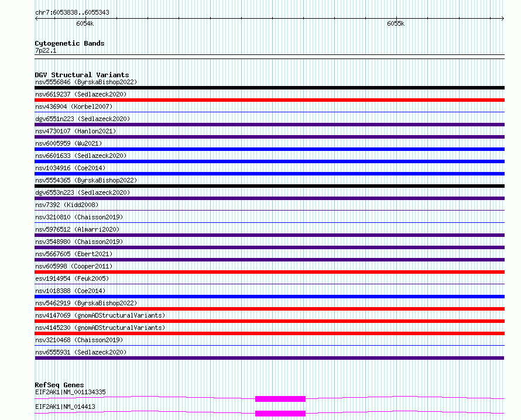Open nsv5976512 (Almarri2020) variant label
Screen dimensions: 521x420
[77, 229]
